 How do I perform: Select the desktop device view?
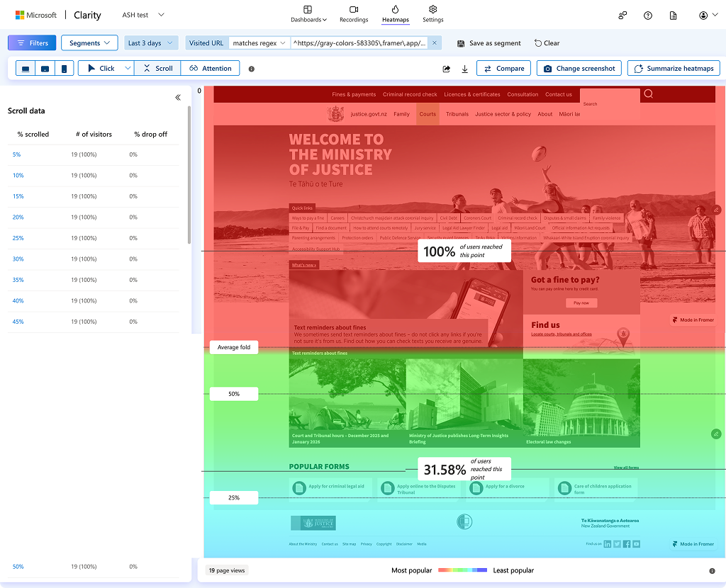coord(26,69)
